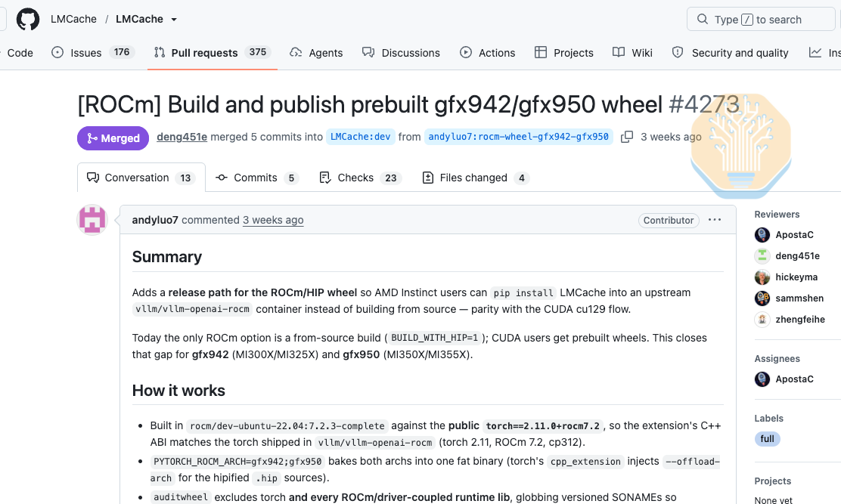Click the Actions play icon
The image size is (841, 504).
click(466, 52)
